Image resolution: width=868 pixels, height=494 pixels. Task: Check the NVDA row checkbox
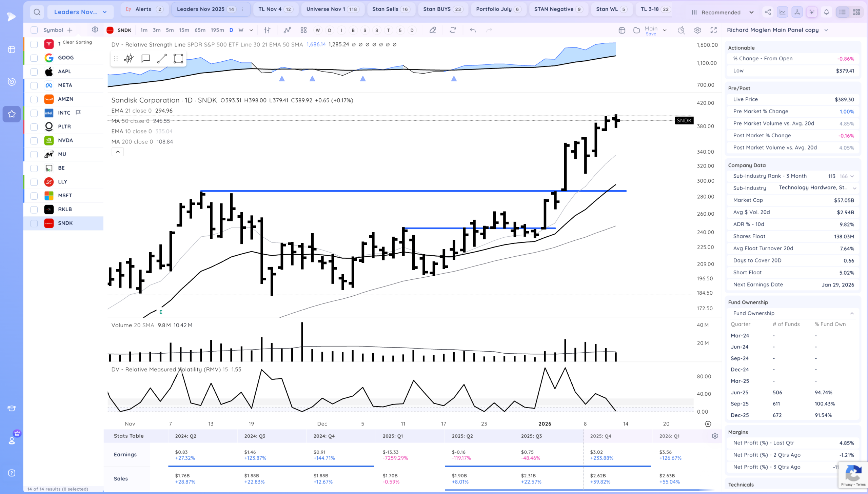point(34,140)
